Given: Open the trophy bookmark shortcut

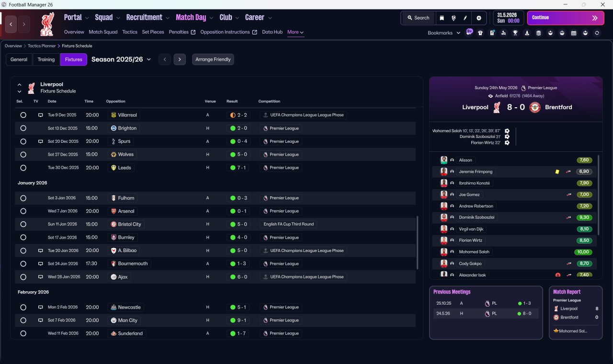Looking at the screenshot, I should coord(515,33).
